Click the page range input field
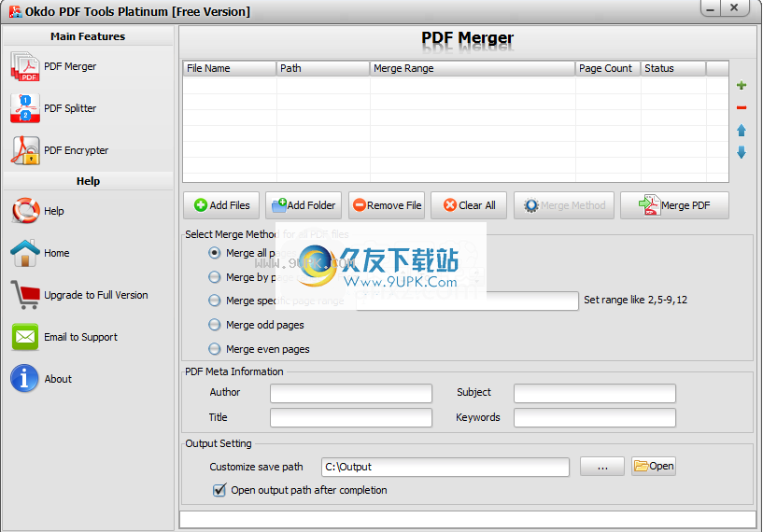 (467, 301)
